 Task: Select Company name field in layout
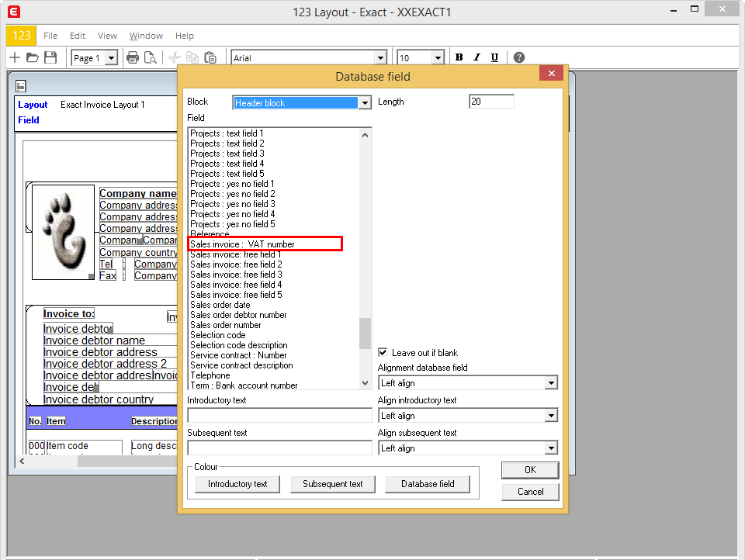[x=138, y=193]
